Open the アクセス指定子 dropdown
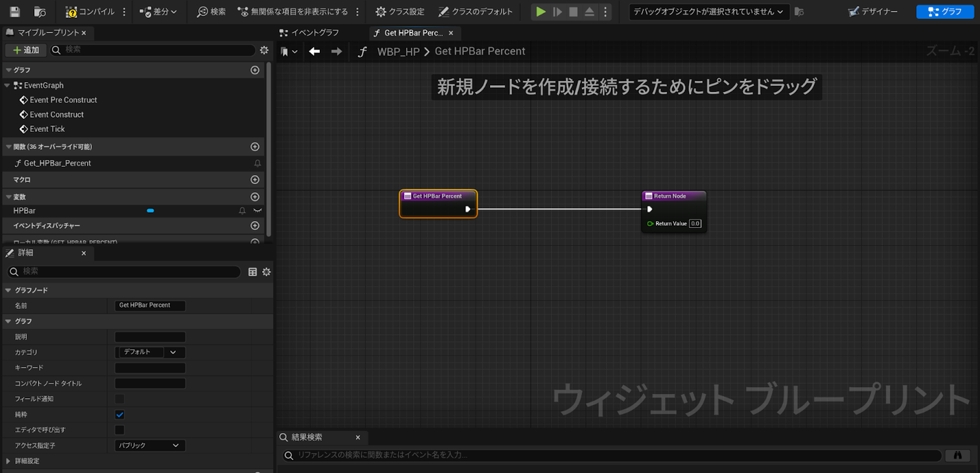 (x=150, y=445)
